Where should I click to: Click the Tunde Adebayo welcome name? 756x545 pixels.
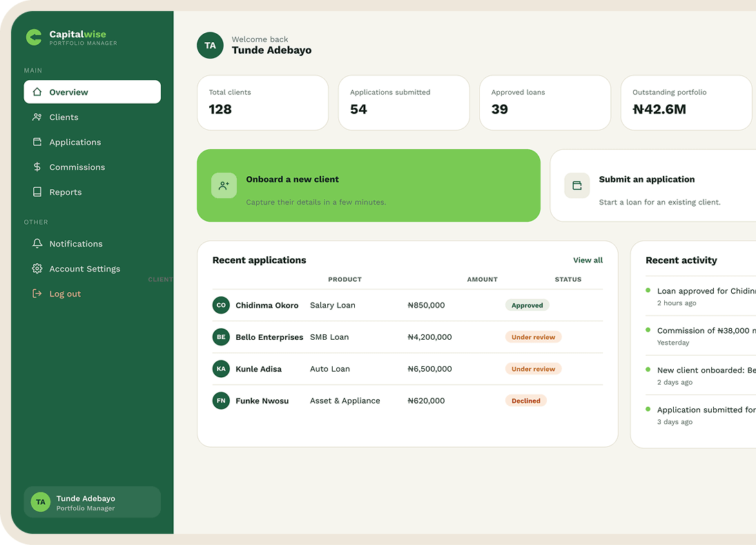[x=271, y=50]
